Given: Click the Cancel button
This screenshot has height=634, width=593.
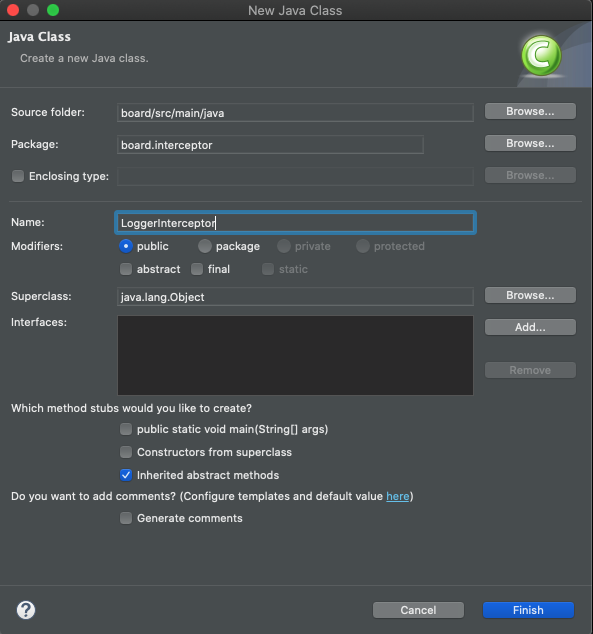Looking at the screenshot, I should click(x=418, y=610).
